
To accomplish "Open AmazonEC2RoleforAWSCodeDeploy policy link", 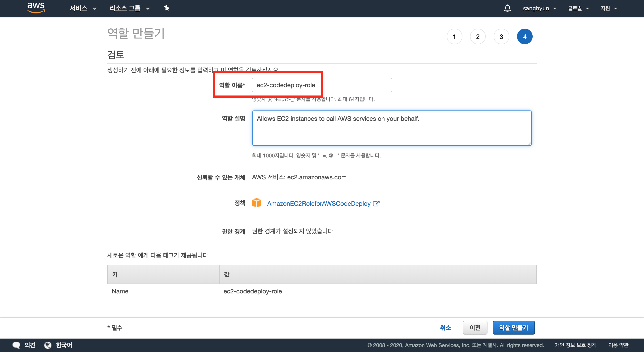I will click(318, 204).
